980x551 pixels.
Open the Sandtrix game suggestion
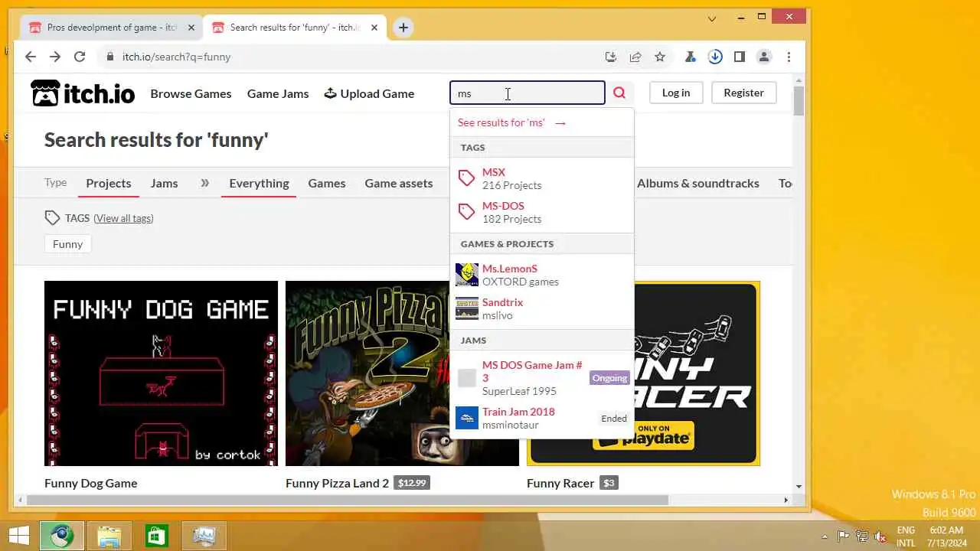coord(542,308)
